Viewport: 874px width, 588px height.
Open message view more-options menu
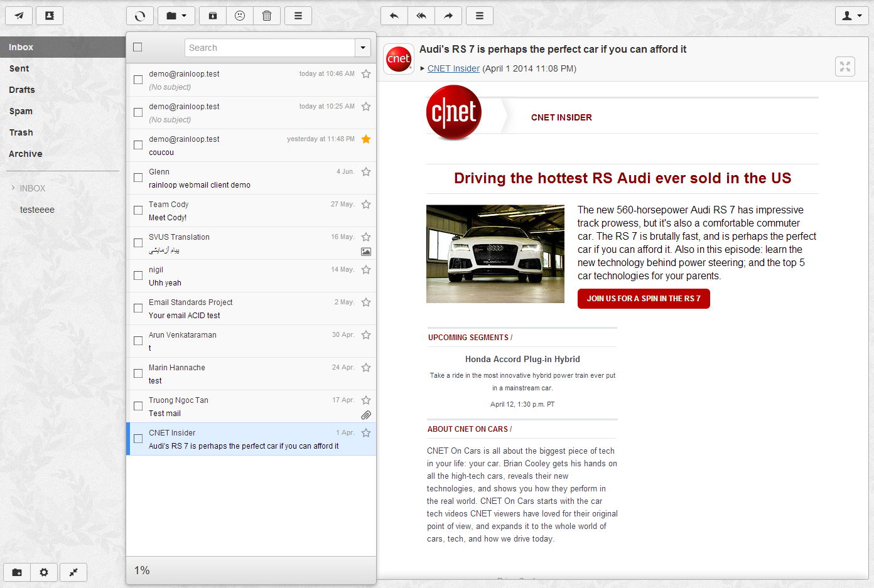click(480, 16)
